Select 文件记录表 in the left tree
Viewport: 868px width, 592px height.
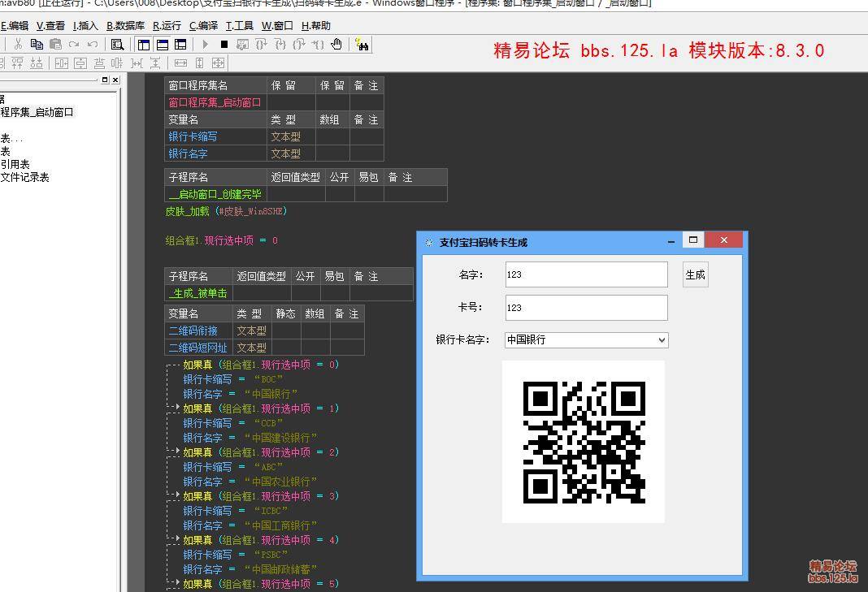point(25,178)
